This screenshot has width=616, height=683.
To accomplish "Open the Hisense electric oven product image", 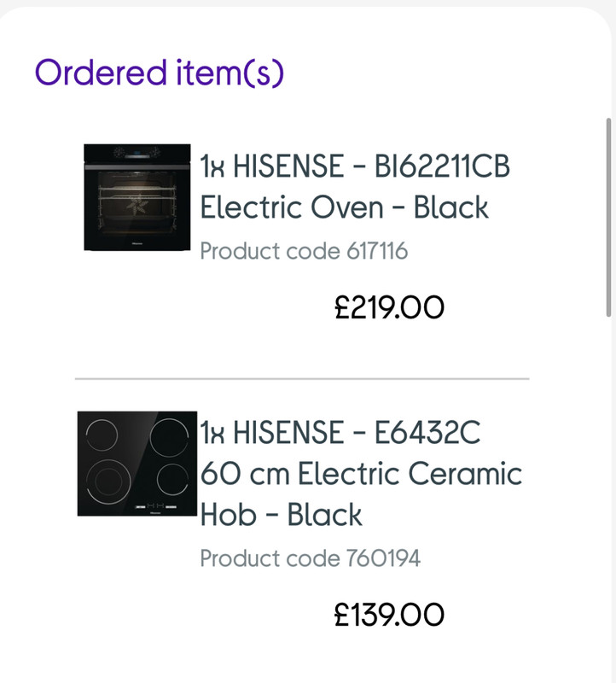I will click(x=137, y=197).
